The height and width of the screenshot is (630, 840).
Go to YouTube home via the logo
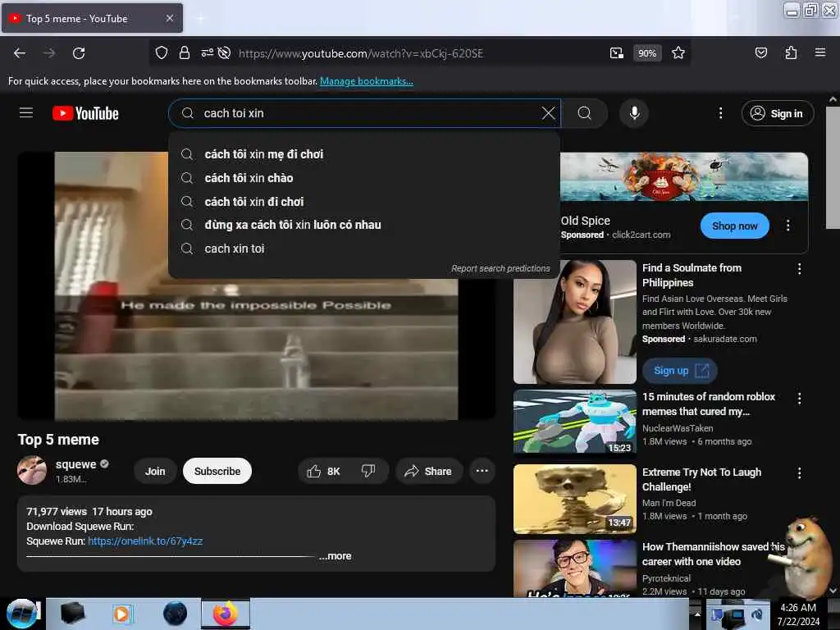pos(85,113)
